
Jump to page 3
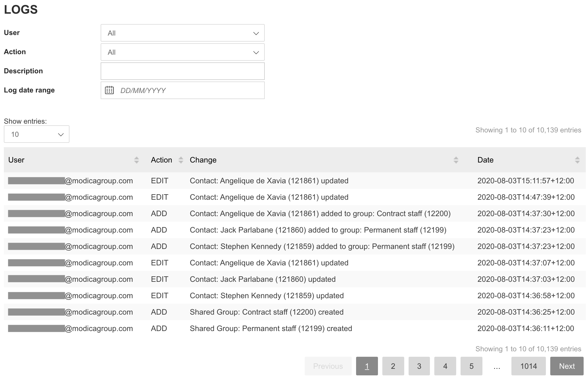[x=419, y=366]
